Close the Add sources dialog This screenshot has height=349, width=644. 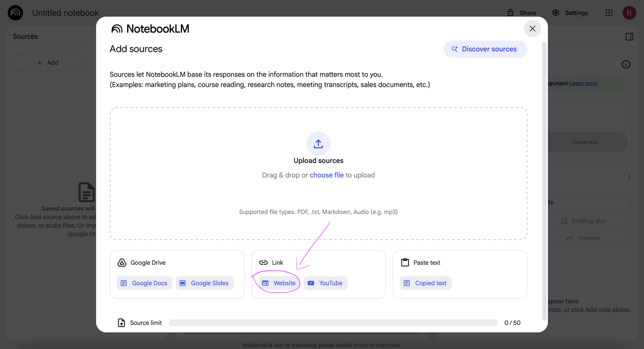pyautogui.click(x=532, y=29)
